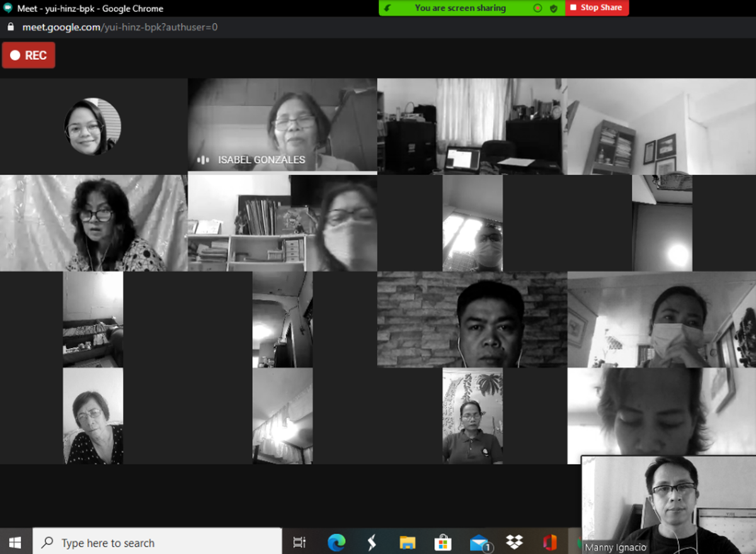Select the curly-haired woman with glasses tile

[94, 223]
